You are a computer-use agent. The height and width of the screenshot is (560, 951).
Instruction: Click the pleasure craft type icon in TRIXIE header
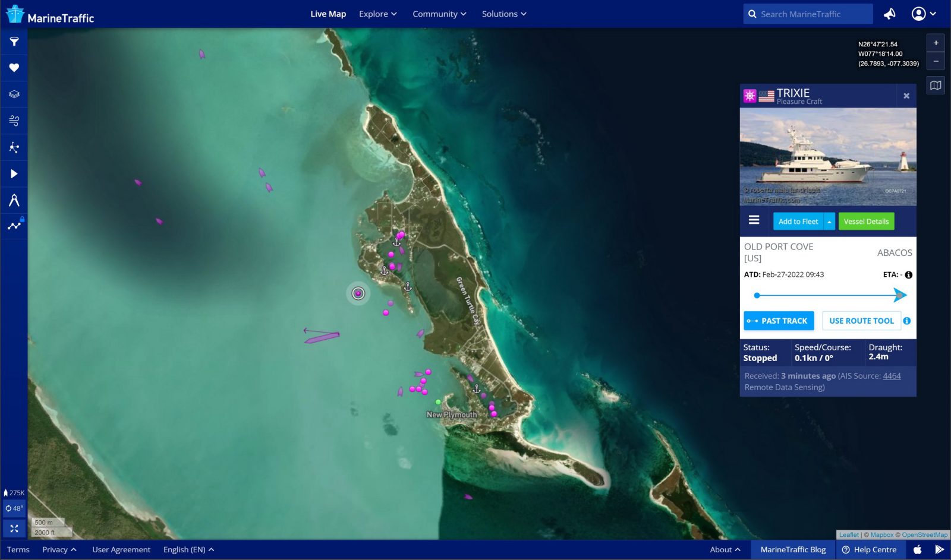coord(750,96)
